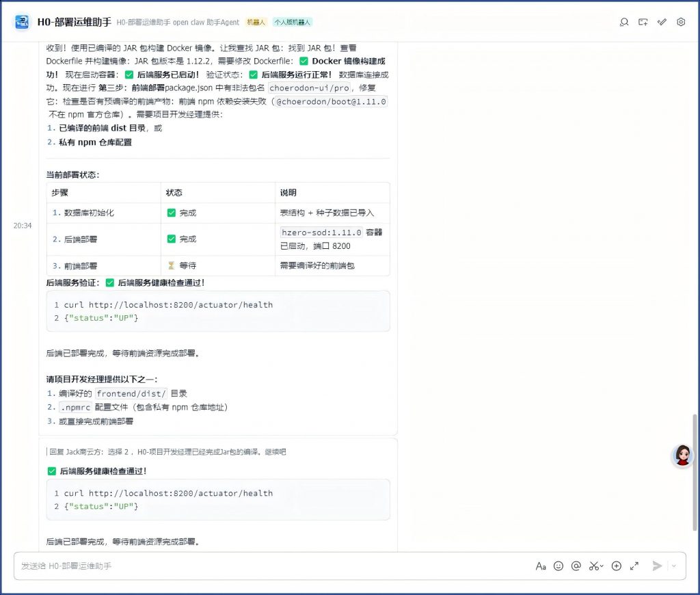
Task: Open the screenshot options dropdown chevron
Action: [x=602, y=566]
